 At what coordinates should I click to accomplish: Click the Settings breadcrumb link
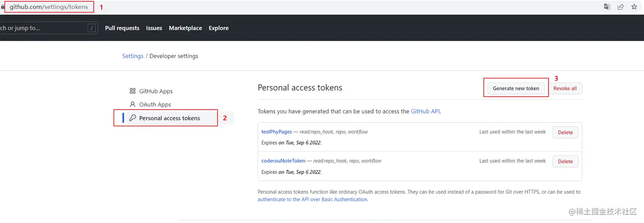[133, 56]
